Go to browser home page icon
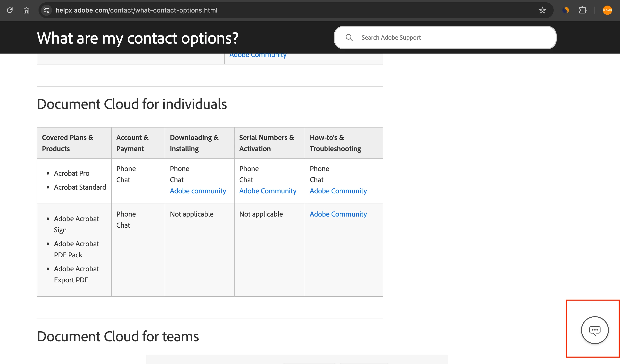 (x=26, y=10)
